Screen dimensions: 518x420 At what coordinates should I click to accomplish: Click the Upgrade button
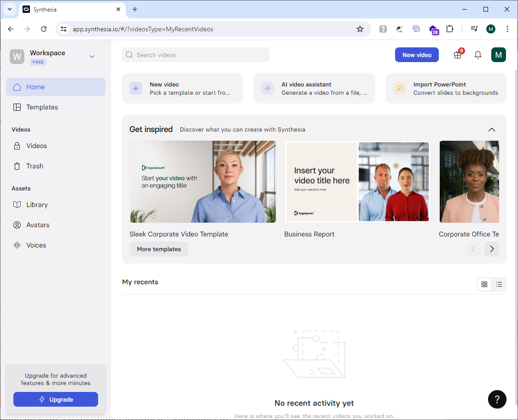point(56,399)
